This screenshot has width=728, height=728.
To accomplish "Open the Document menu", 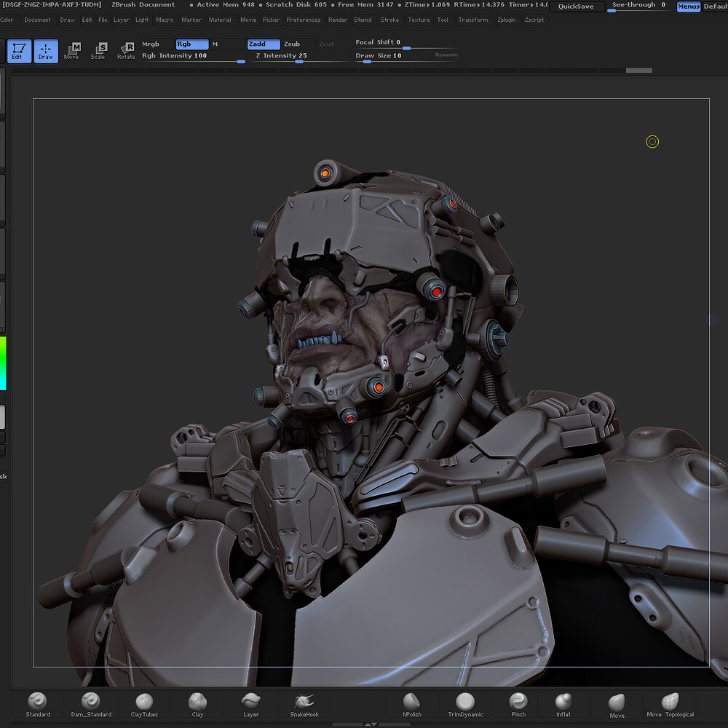I will point(38,20).
